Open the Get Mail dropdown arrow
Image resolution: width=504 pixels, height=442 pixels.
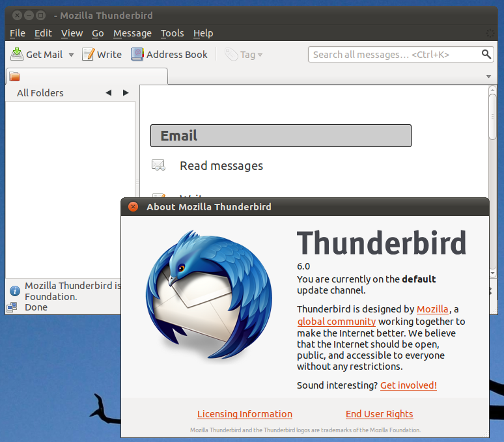click(71, 55)
